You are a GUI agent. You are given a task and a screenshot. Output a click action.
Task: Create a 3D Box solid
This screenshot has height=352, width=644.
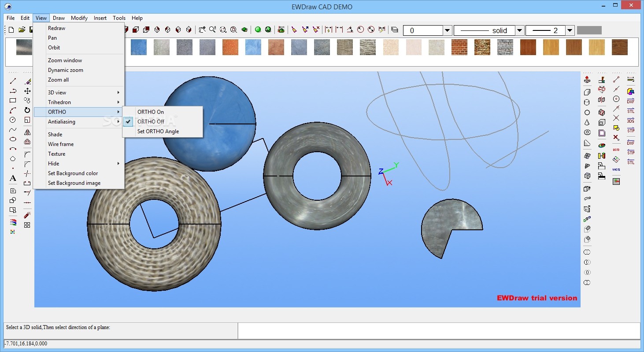click(587, 92)
